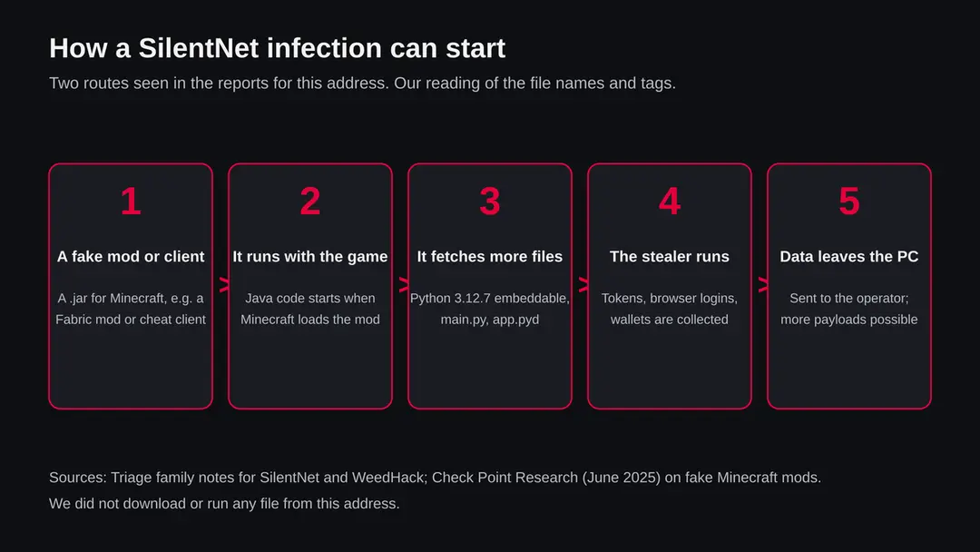Click the arrow between cards 2 and 3
This screenshot has height=552, width=980.
[x=404, y=285]
